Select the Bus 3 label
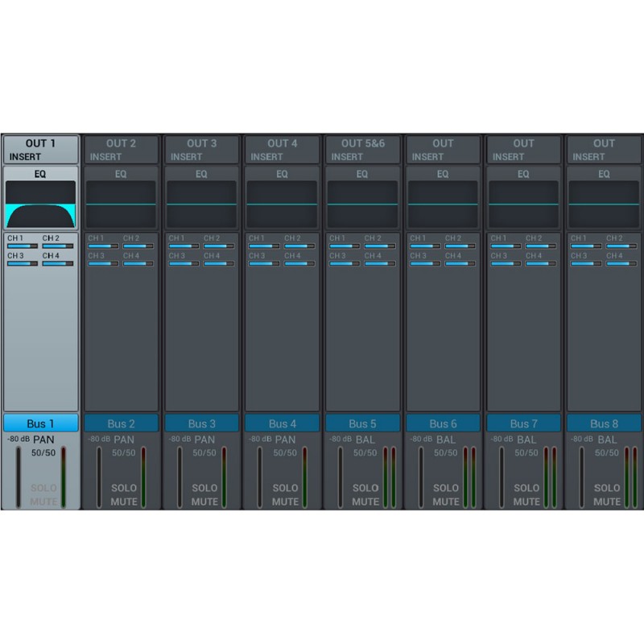644x644 pixels. (x=201, y=423)
